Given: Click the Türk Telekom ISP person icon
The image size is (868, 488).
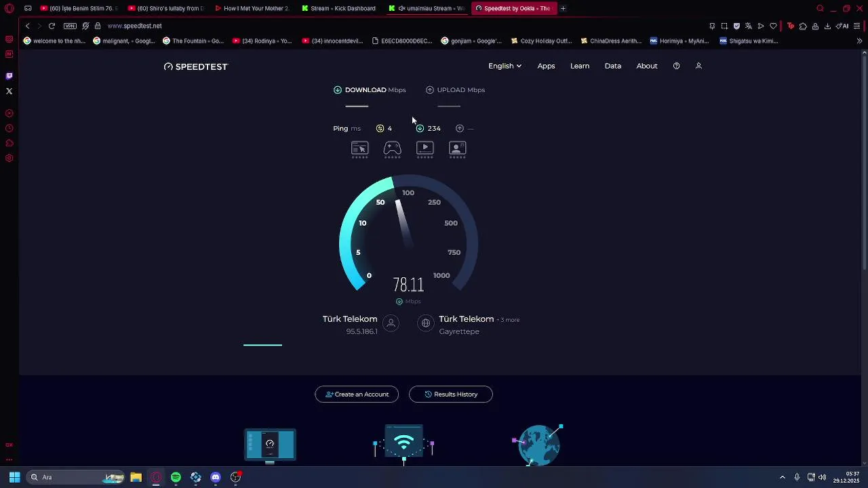Looking at the screenshot, I should 391,323.
